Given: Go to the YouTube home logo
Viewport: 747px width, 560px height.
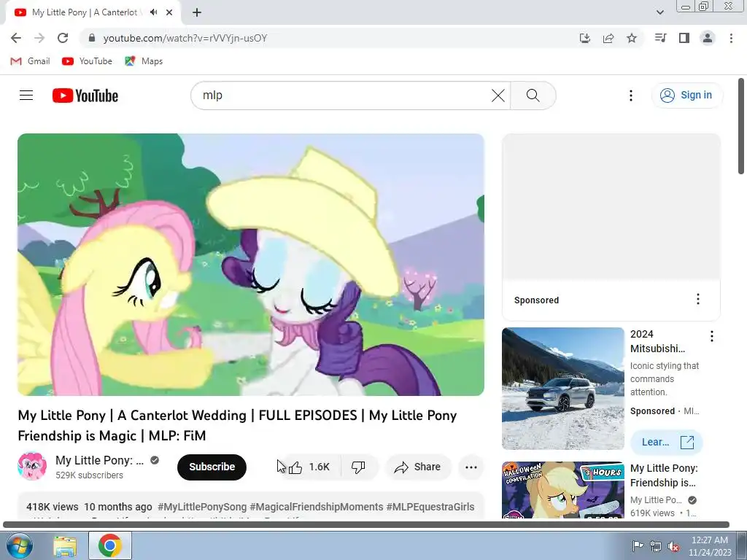Looking at the screenshot, I should (85, 96).
